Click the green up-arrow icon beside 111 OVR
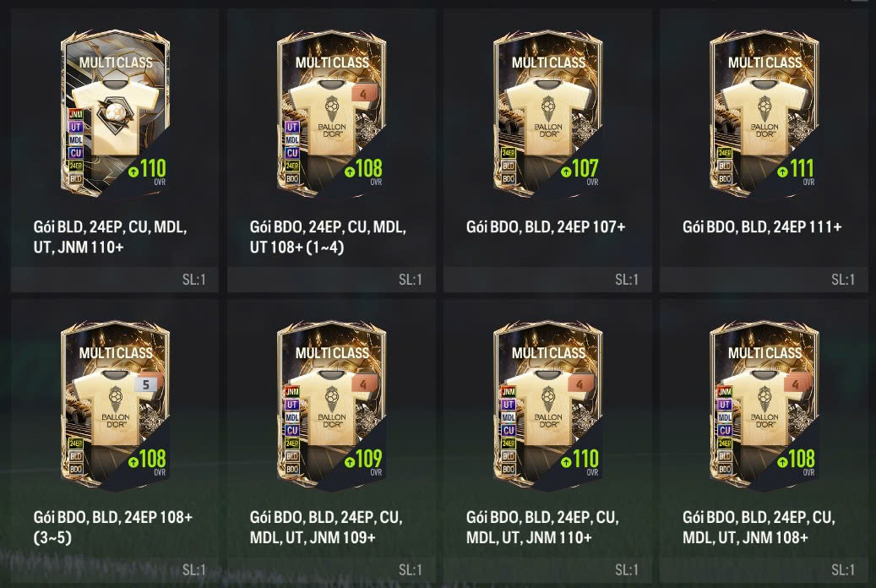This screenshot has height=588, width=876. coord(783,171)
